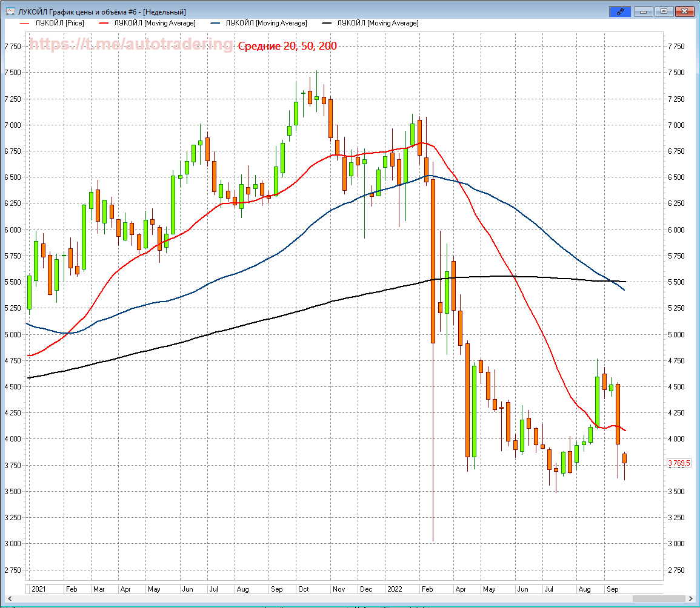Click the 2022 label on the time axis
Viewport: 700px width, 608px height.
(x=395, y=589)
